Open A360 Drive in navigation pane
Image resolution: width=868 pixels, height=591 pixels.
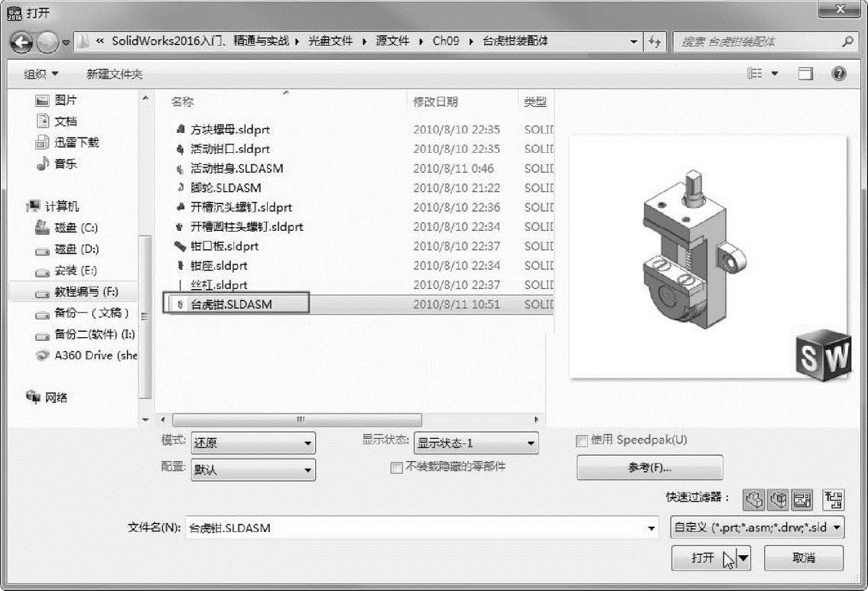click(86, 356)
